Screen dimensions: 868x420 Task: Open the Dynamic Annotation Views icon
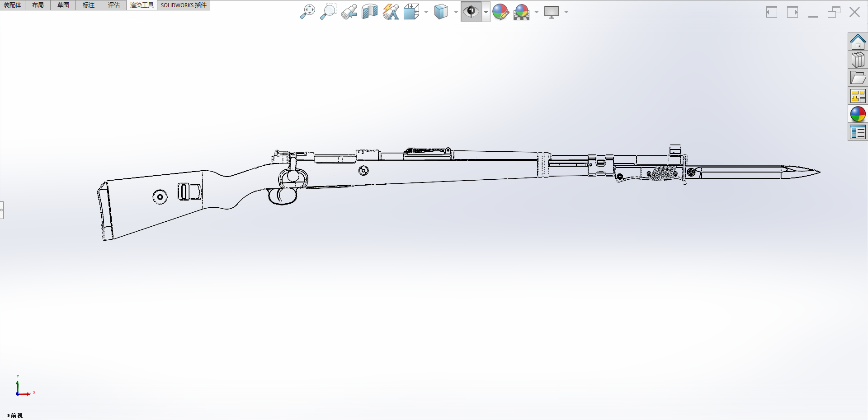pyautogui.click(x=391, y=12)
